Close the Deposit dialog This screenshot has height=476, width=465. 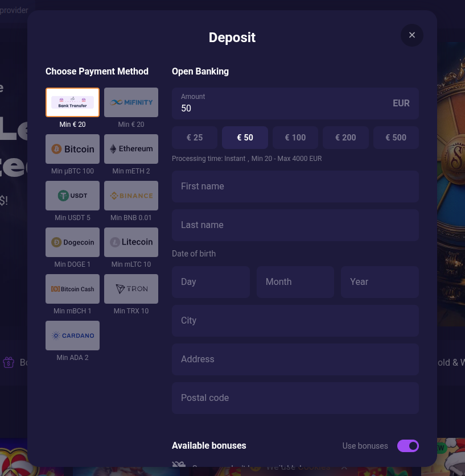(x=412, y=35)
